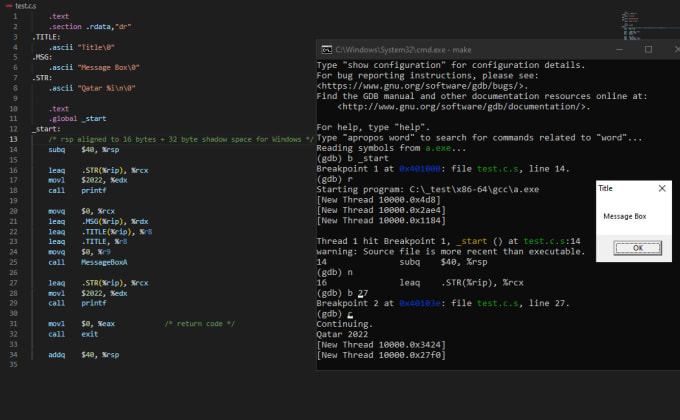The height and width of the screenshot is (420, 680).
Task: Click the "_start:" label in editor
Action: click(46, 129)
